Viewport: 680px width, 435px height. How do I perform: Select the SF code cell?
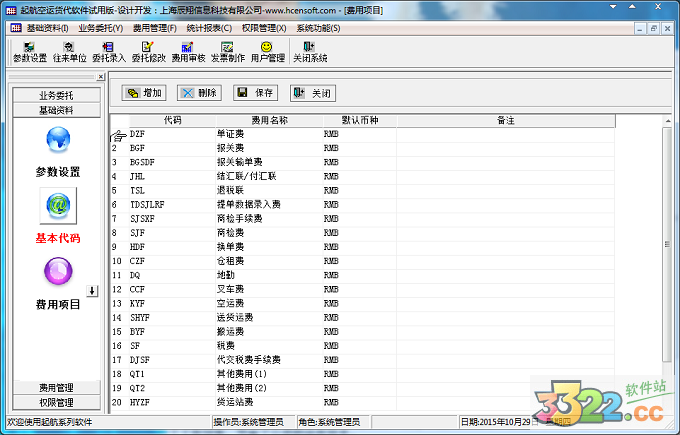click(x=172, y=346)
